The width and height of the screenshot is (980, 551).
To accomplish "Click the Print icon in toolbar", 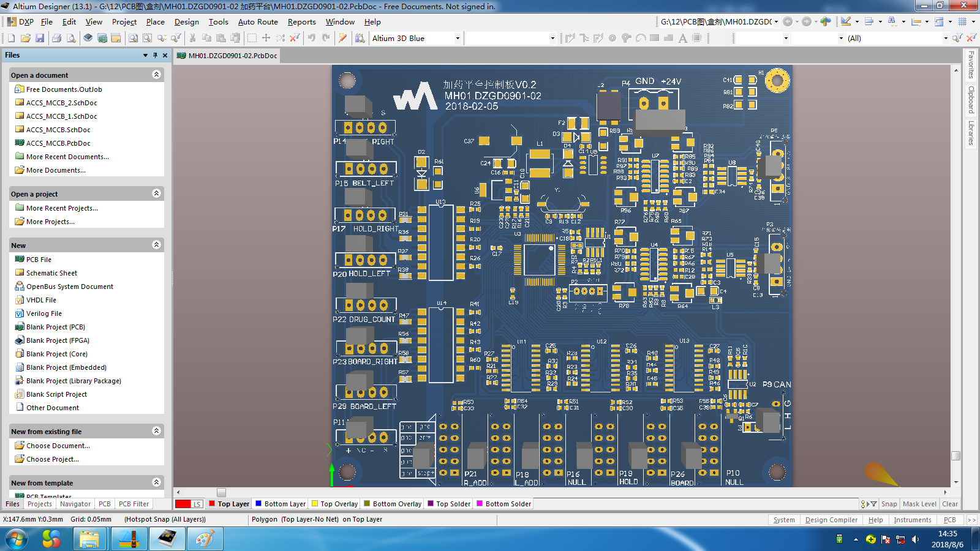I will [56, 38].
